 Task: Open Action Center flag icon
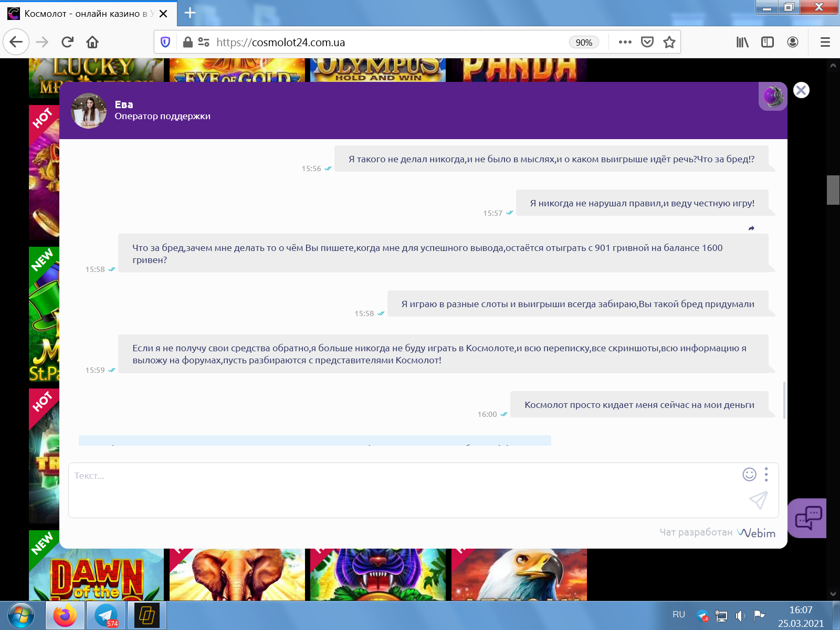(759, 615)
